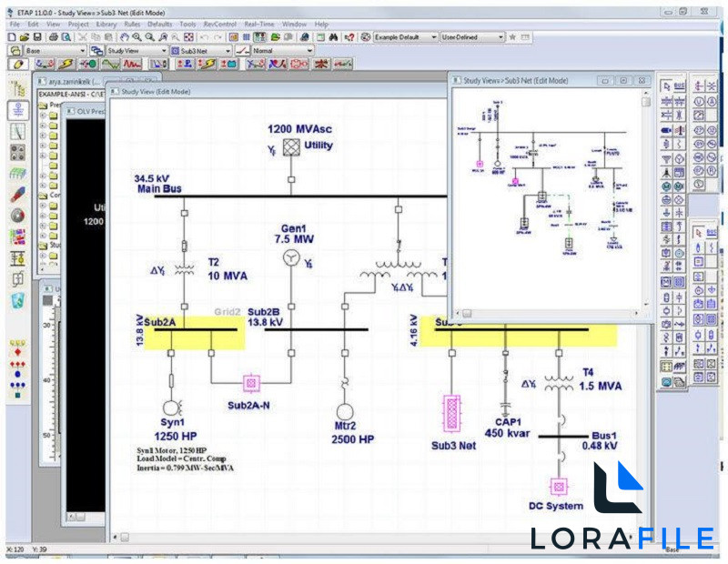Click the Print icon in toolbar
The width and height of the screenshot is (728, 564).
pyautogui.click(x=54, y=36)
